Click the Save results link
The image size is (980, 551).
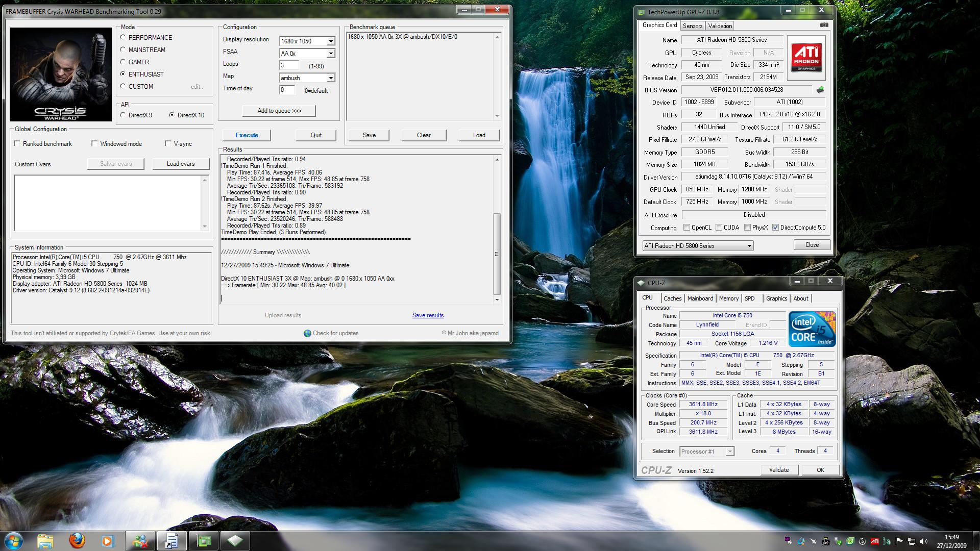(x=428, y=315)
